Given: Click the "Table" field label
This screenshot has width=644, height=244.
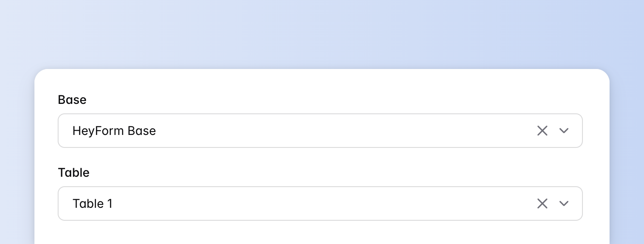Looking at the screenshot, I should tap(74, 173).
